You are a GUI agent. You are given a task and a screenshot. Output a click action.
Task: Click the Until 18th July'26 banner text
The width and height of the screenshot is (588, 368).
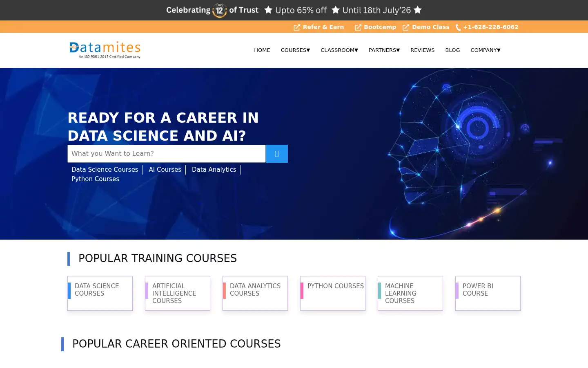[376, 10]
